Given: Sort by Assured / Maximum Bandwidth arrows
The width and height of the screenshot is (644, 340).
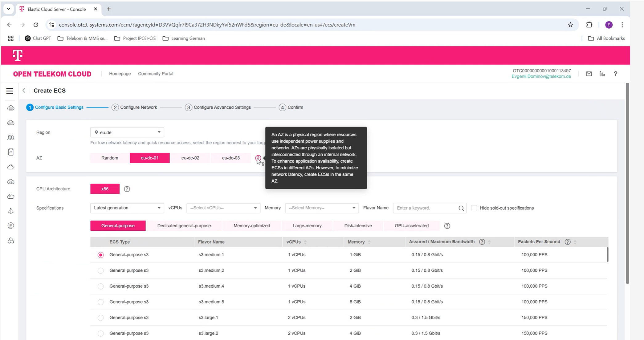Looking at the screenshot, I should (489, 242).
